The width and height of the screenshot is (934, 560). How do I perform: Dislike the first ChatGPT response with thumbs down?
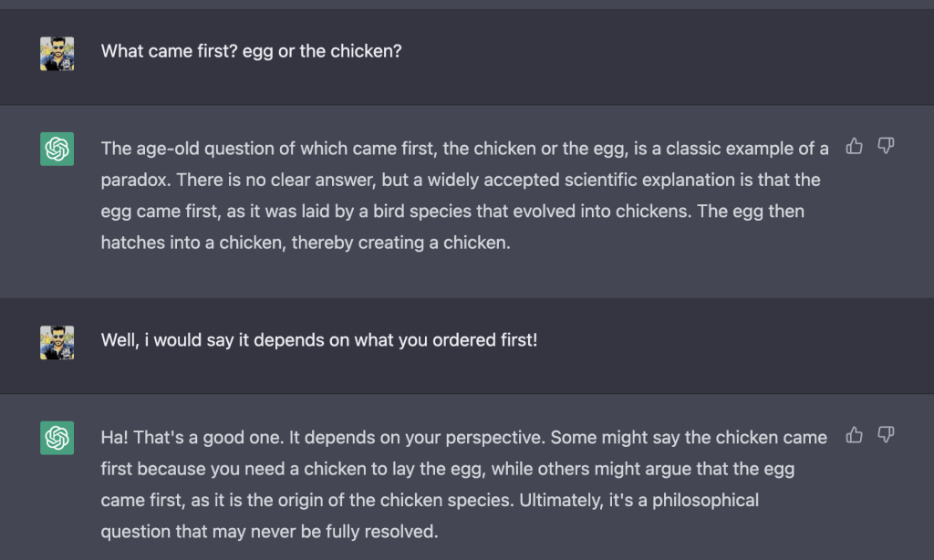(885, 146)
